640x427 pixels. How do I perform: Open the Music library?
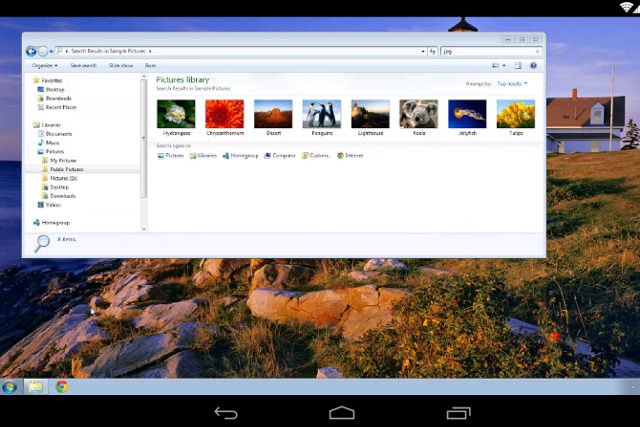pyautogui.click(x=49, y=143)
